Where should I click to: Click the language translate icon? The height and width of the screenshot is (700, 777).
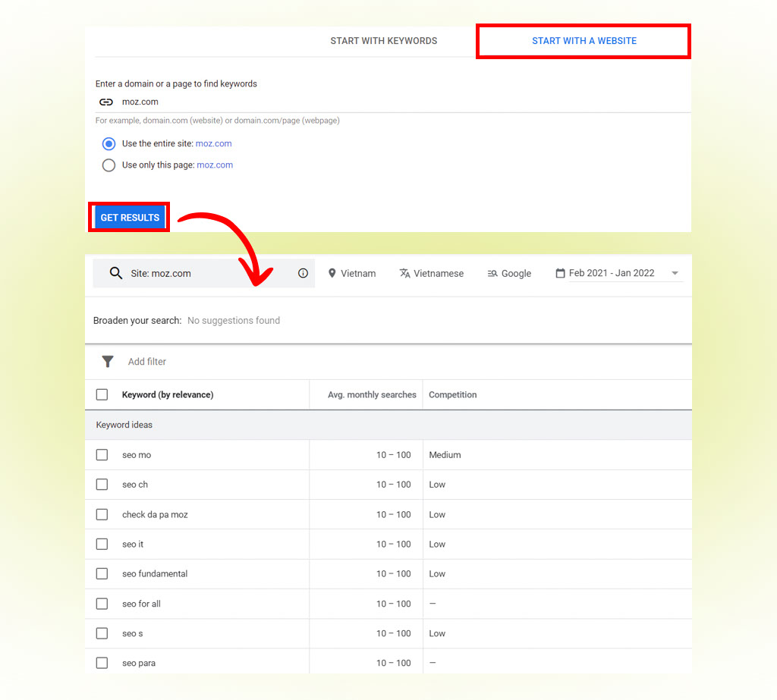405,273
